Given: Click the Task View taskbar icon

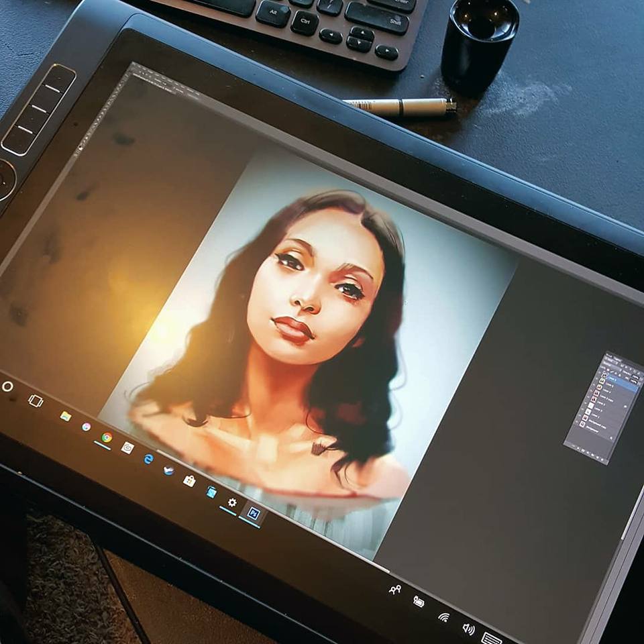Looking at the screenshot, I should point(36,400).
